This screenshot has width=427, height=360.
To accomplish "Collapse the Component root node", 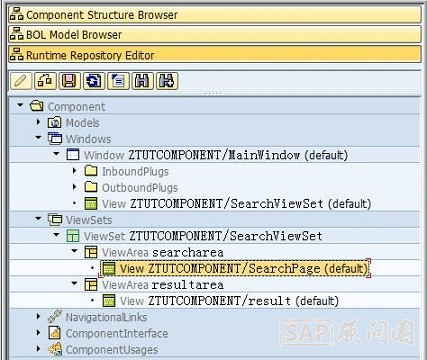I will (x=20, y=105).
